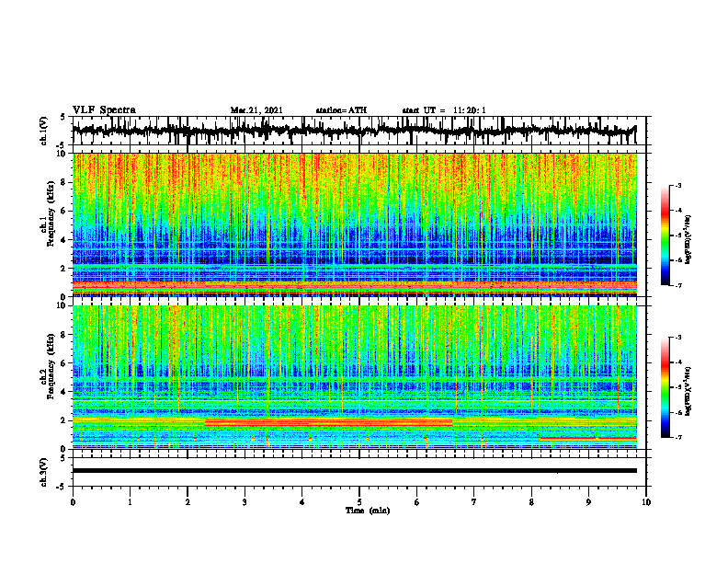Click inside the ch.1 spectrogram panel
728x563 pixels.
tap(354, 224)
